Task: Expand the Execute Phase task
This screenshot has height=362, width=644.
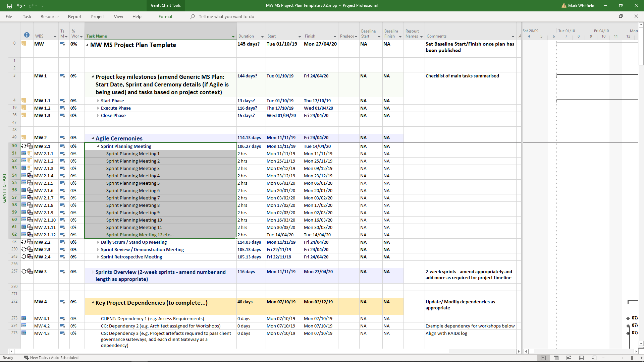Action: (x=98, y=108)
